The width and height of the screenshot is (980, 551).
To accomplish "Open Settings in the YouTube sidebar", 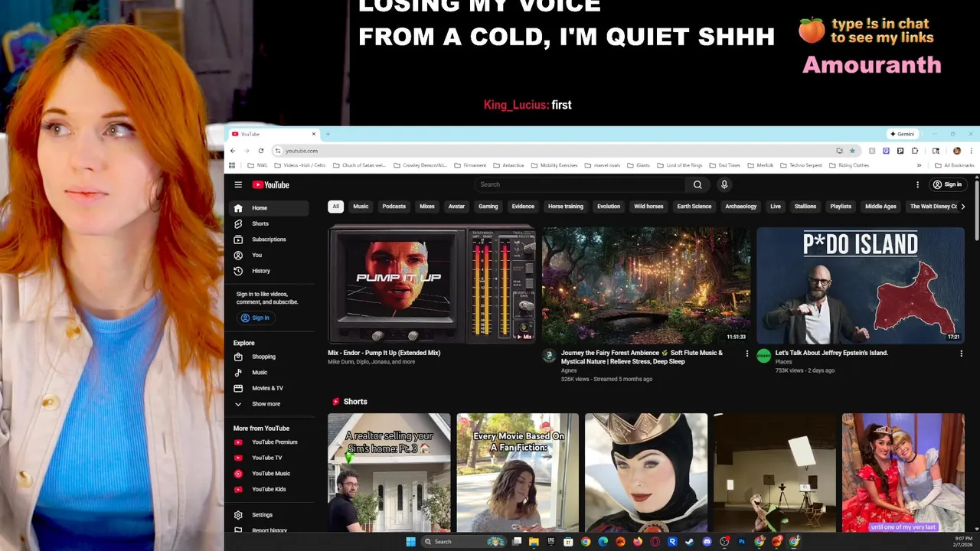I will pyautogui.click(x=270, y=515).
